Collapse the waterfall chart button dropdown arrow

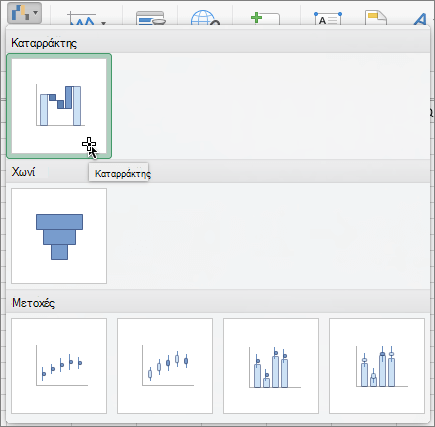36,13
